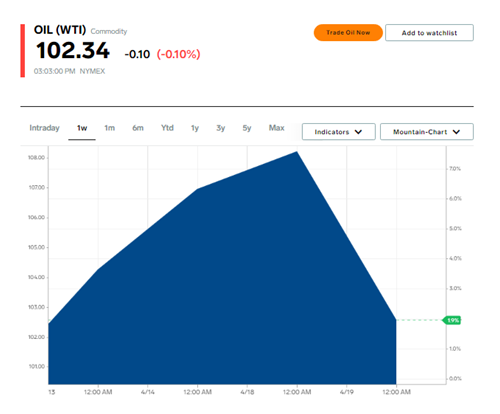Select the 1m time range tab
This screenshot has width=500, height=414.
point(110,128)
